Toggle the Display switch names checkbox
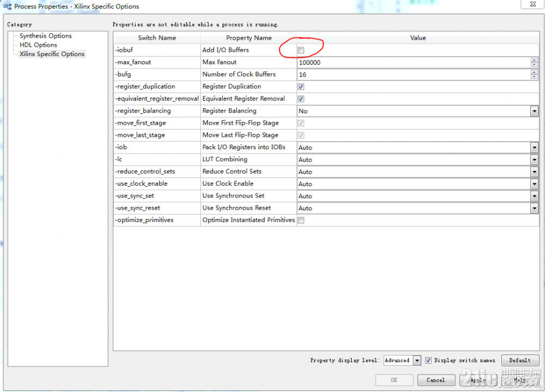545x392 pixels. tap(428, 360)
